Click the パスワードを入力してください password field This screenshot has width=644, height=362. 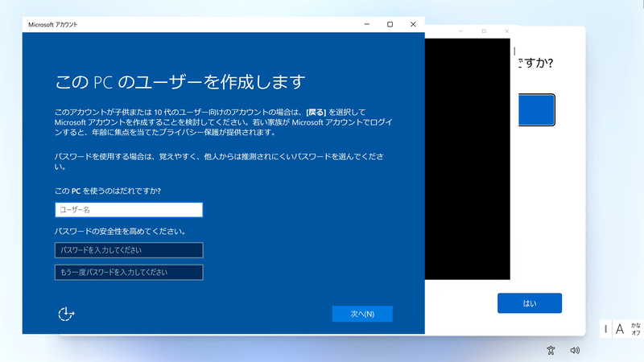point(129,250)
